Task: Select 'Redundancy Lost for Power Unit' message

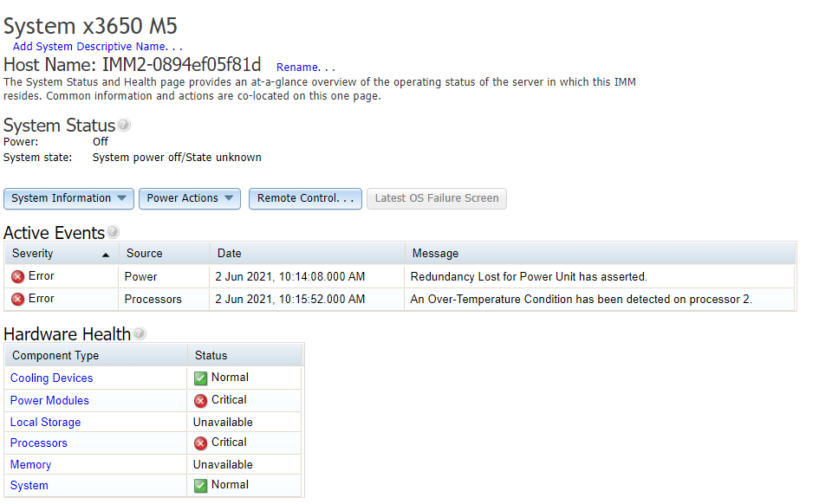Action: [529, 276]
